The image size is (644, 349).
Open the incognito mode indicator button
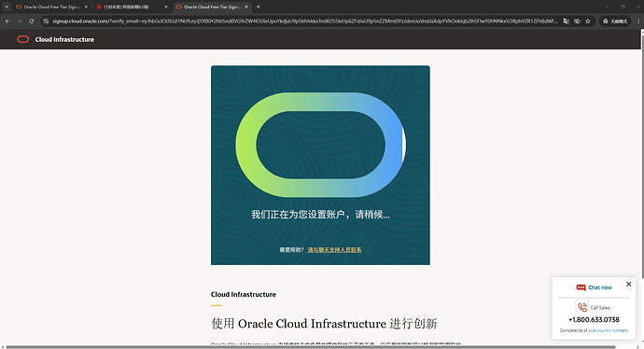pos(615,21)
